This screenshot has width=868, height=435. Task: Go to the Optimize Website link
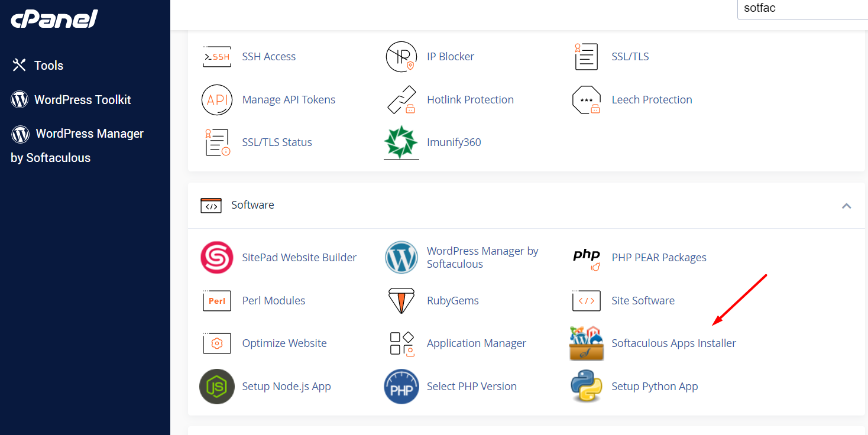click(x=284, y=343)
